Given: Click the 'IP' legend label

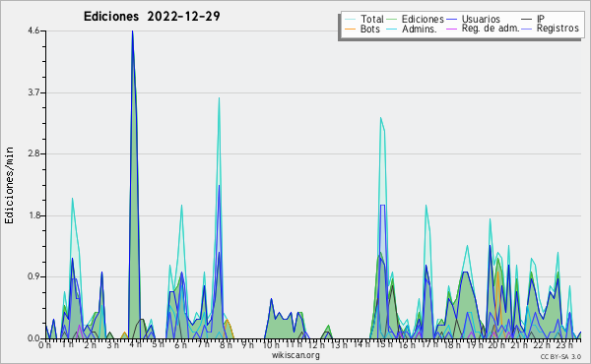Looking at the screenshot, I should point(541,19).
